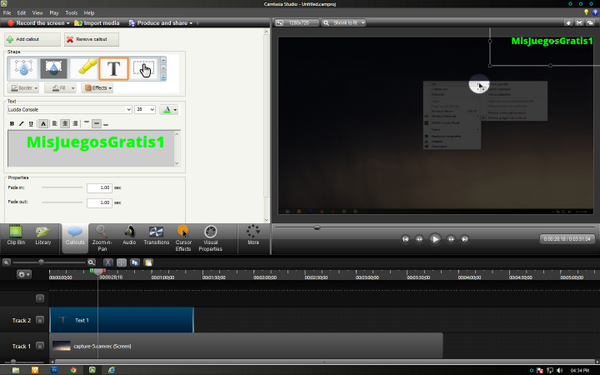Toggle bold text formatting

[x=12, y=124]
